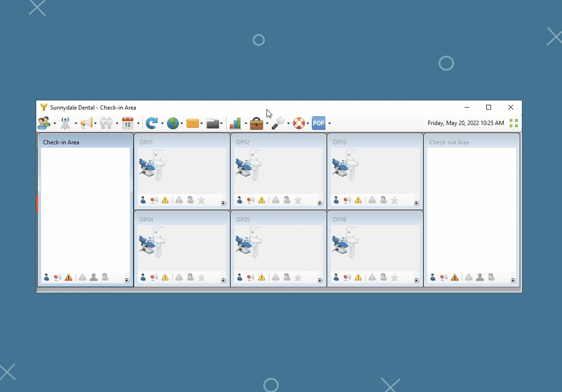Click the dental chair in OP01

coord(153,166)
